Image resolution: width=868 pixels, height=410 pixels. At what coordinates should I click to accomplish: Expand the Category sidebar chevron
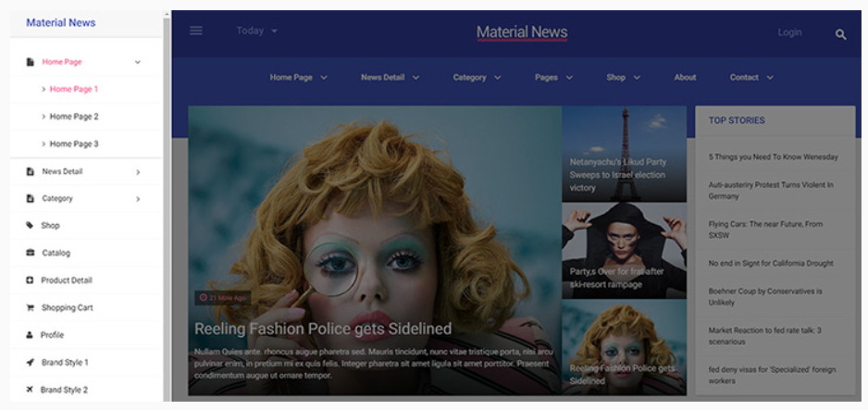139,199
